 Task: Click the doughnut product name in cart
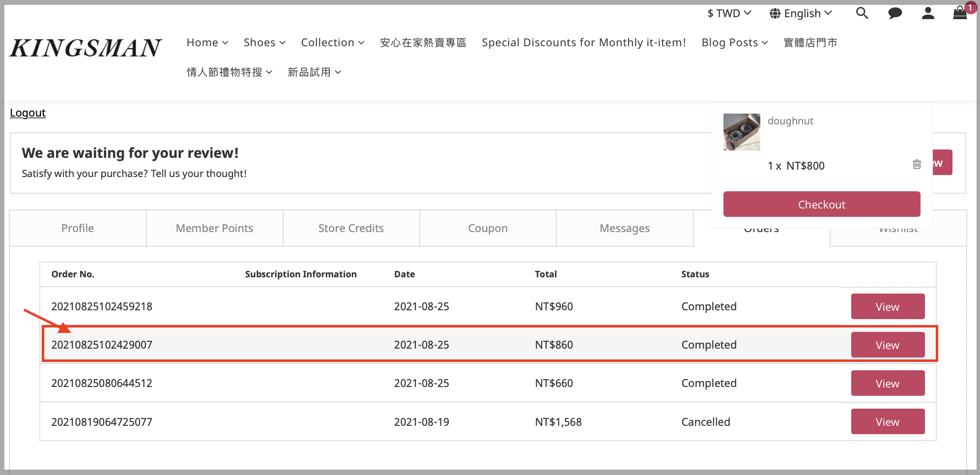point(790,121)
